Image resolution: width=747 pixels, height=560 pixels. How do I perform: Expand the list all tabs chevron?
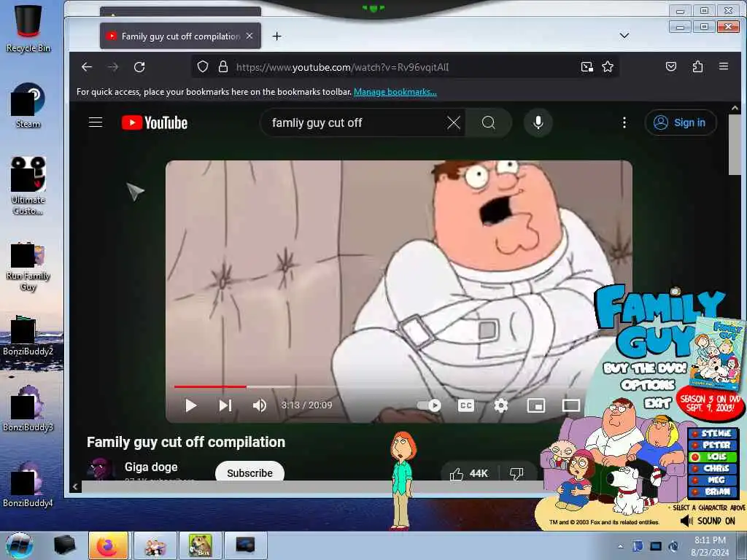[624, 36]
